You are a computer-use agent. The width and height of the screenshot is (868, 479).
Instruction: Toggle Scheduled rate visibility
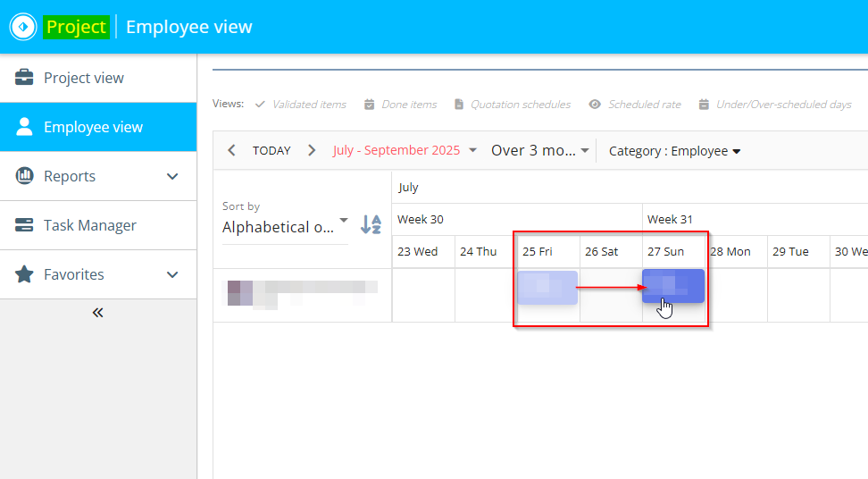click(x=635, y=105)
